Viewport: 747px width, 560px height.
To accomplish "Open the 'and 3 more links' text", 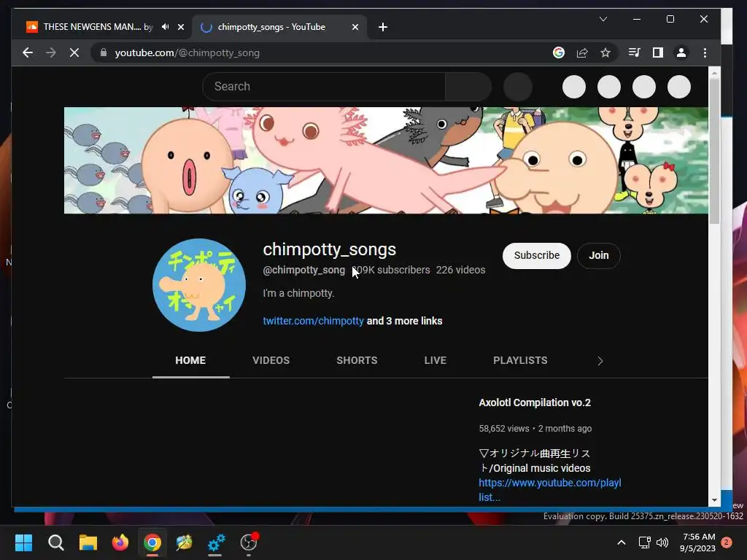I will (x=404, y=321).
